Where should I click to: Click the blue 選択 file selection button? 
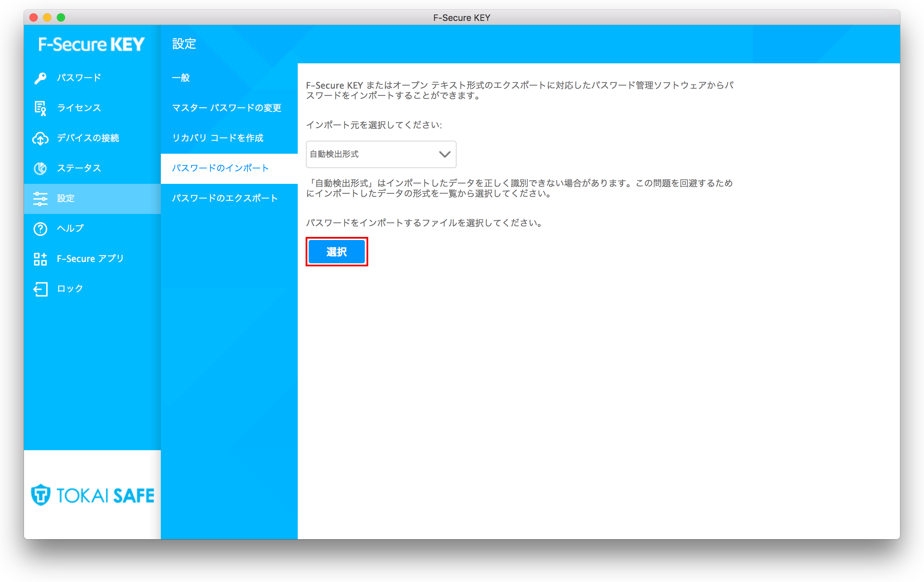(x=336, y=251)
